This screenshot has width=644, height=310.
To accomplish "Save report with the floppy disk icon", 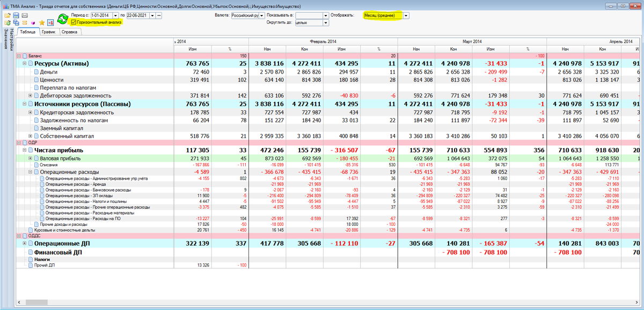I will click(16, 16).
